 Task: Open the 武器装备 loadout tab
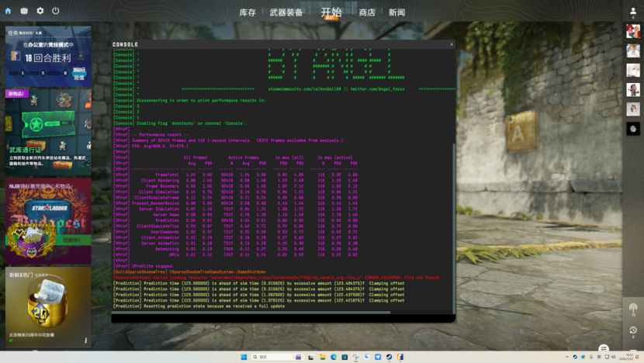tap(286, 12)
